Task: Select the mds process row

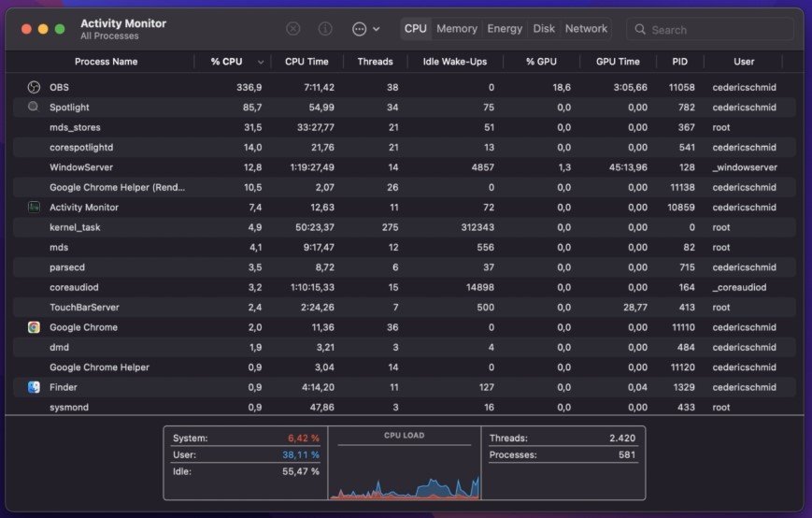Action: (404, 248)
